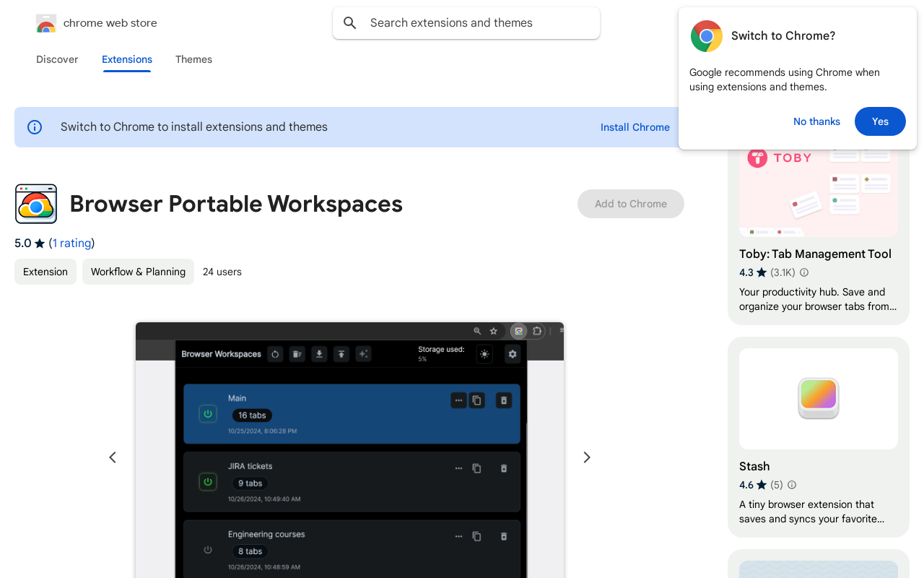Click the Workflow & Planning category chip

click(138, 272)
